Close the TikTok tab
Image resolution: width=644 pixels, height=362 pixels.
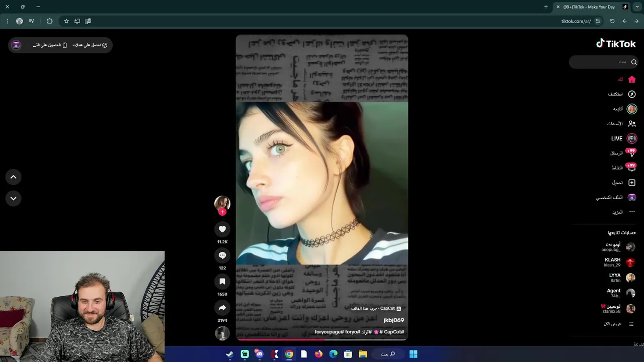point(558,7)
